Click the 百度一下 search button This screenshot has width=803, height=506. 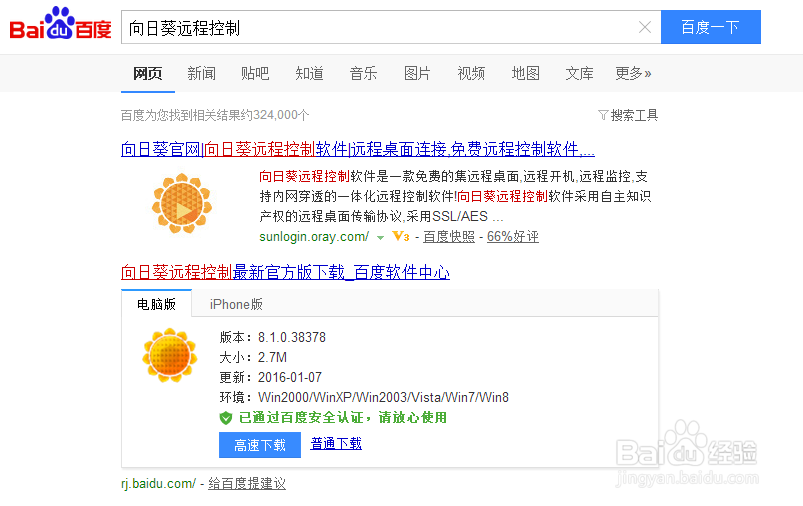click(x=710, y=27)
